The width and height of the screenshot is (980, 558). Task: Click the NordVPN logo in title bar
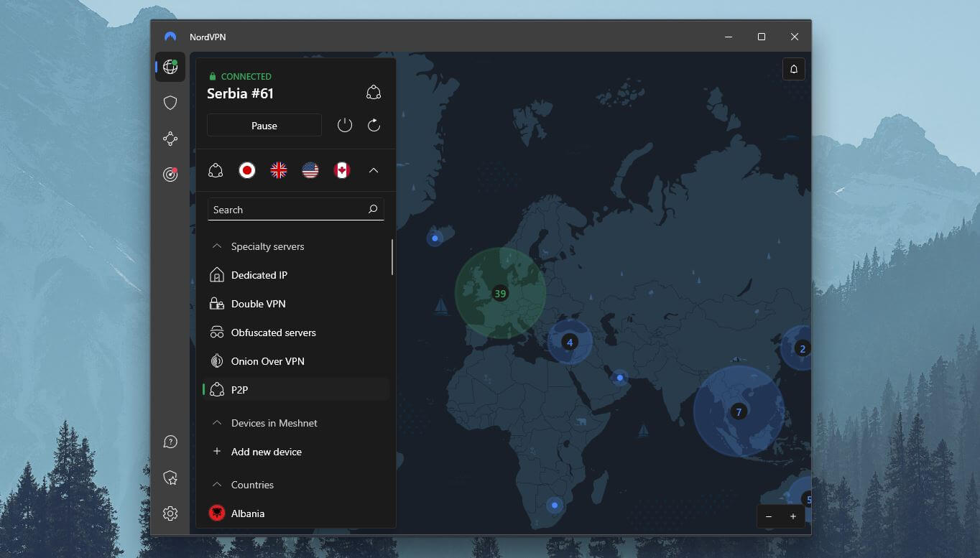(170, 37)
